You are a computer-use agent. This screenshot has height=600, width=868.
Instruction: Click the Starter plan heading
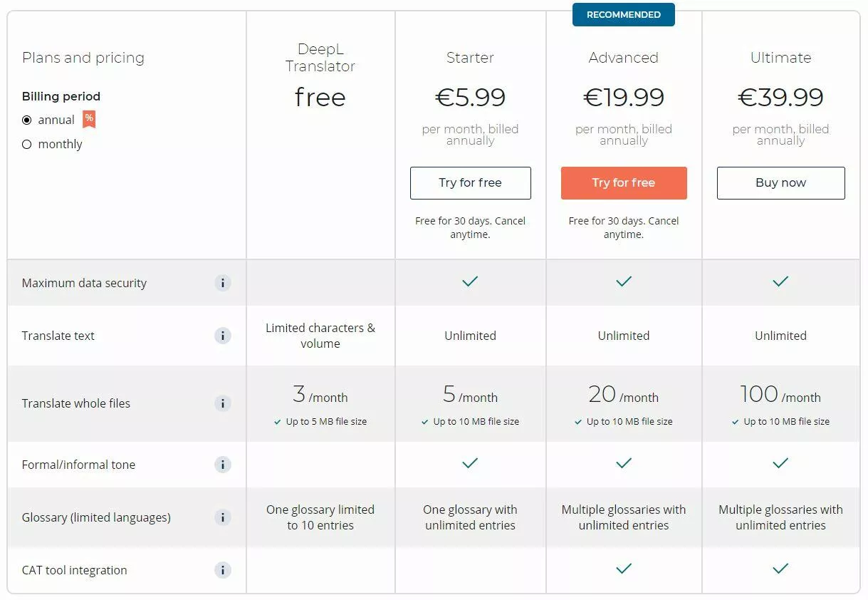470,58
